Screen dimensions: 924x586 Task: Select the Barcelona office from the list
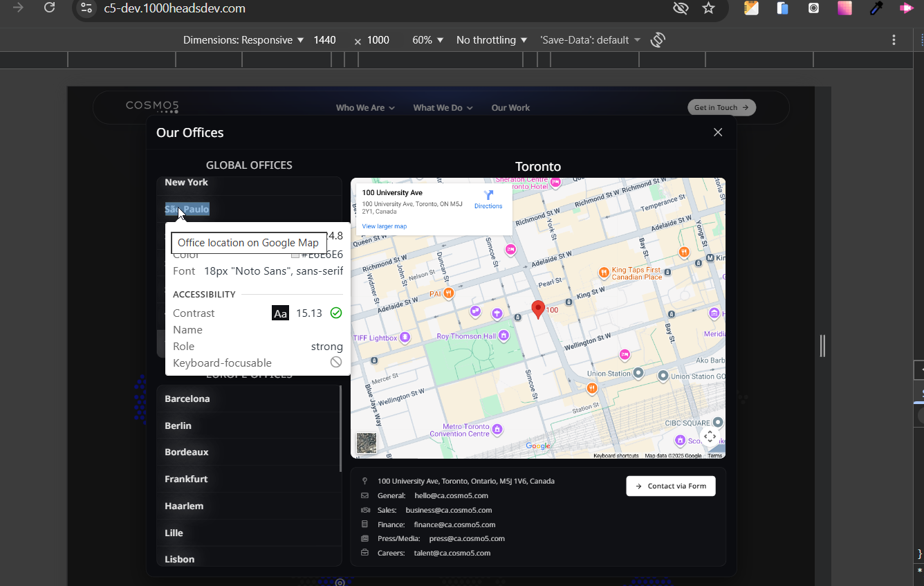pos(187,399)
